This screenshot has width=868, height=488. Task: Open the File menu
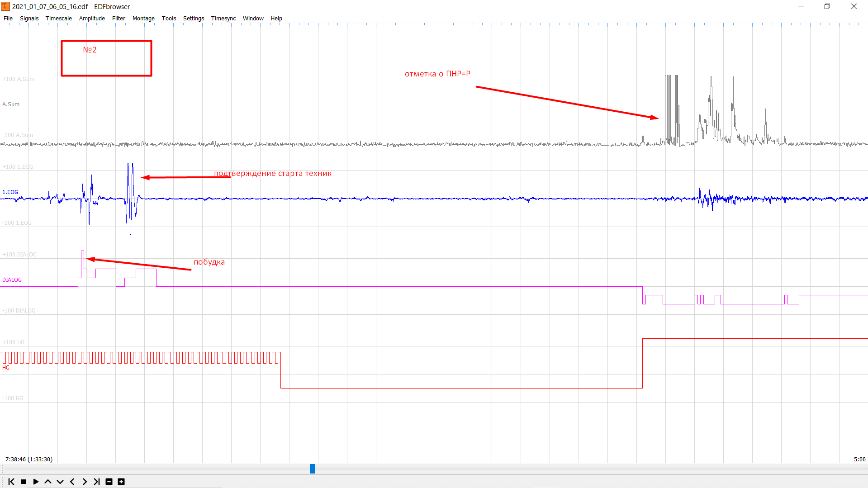(x=8, y=19)
